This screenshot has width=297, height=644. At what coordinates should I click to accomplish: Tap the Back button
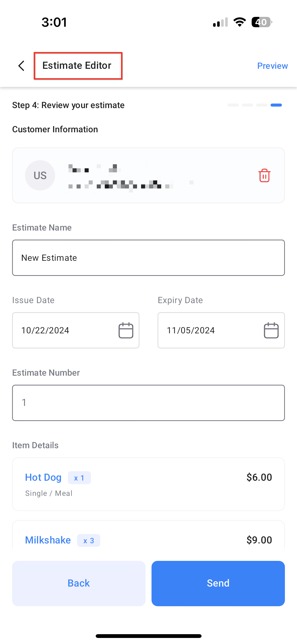tap(79, 583)
